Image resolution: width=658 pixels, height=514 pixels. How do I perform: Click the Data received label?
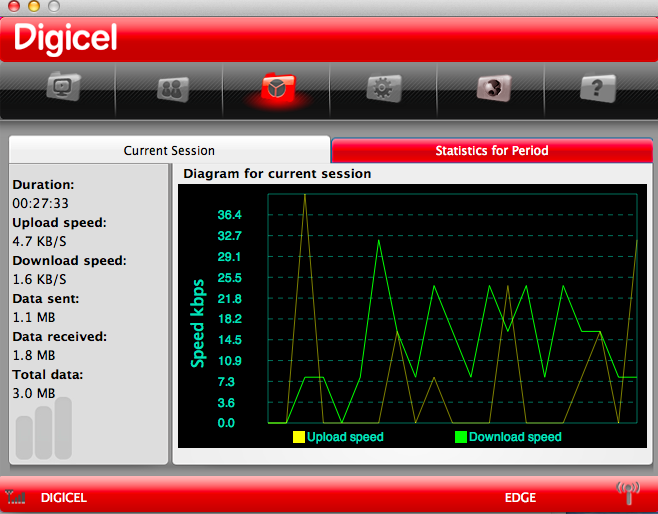coord(60,337)
